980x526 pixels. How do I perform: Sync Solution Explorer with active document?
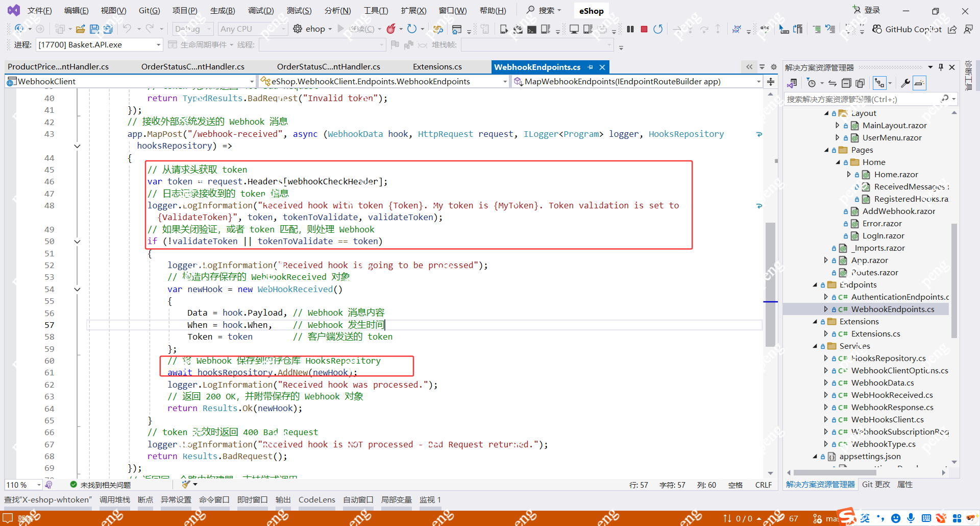pyautogui.click(x=832, y=83)
